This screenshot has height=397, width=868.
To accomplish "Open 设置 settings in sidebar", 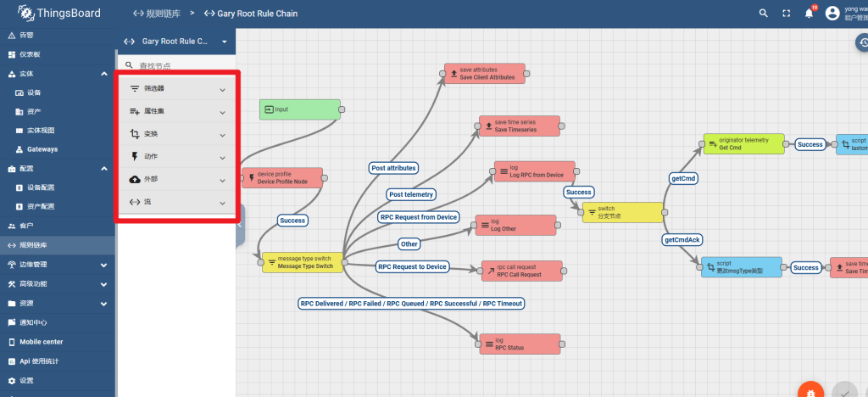I will [x=58, y=380].
